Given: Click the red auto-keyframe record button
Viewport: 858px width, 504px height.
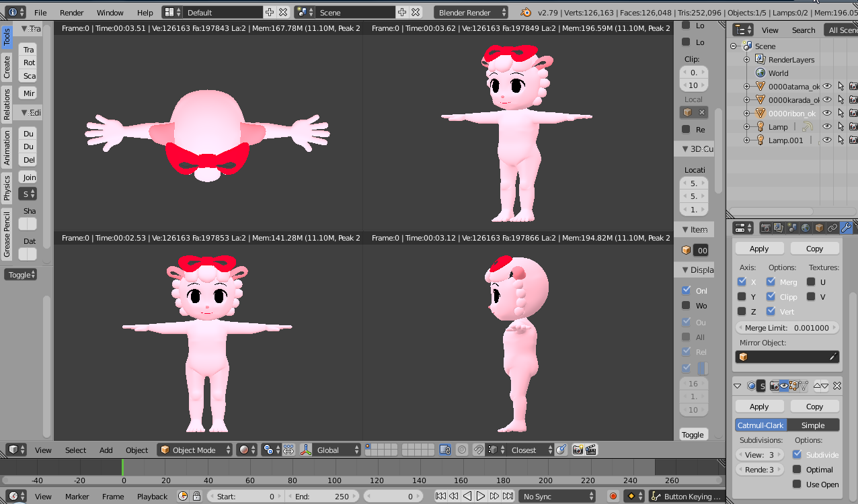Looking at the screenshot, I should tap(613, 497).
